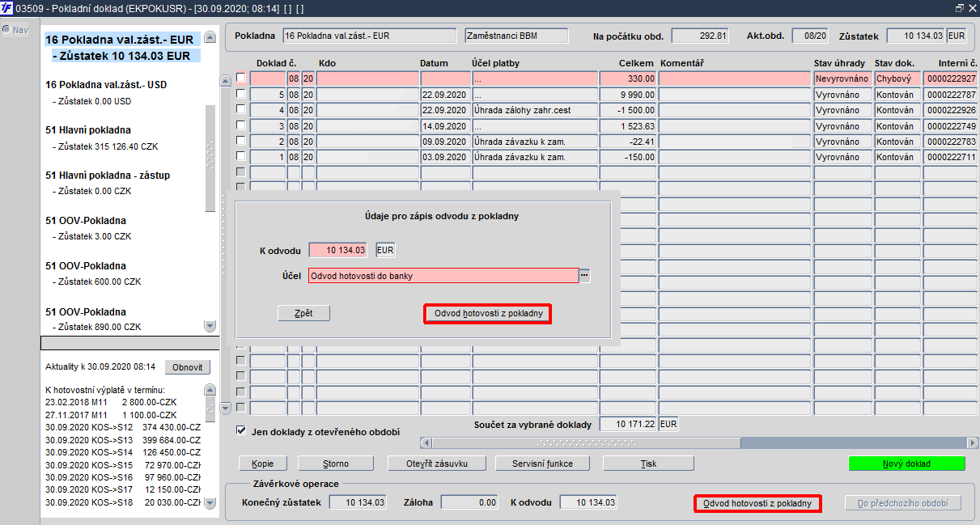Click the application logo icon in title bar
The height and width of the screenshot is (525, 980).
click(7, 7)
